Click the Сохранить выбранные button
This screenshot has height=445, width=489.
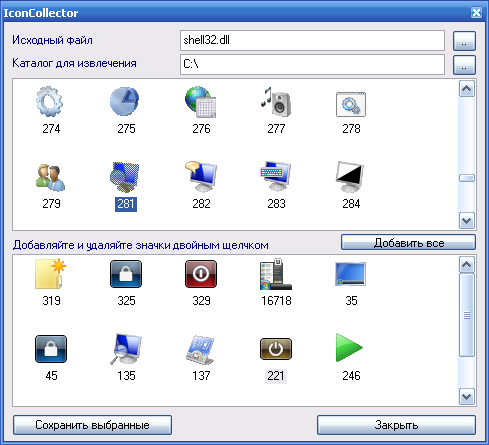pyautogui.click(x=92, y=425)
